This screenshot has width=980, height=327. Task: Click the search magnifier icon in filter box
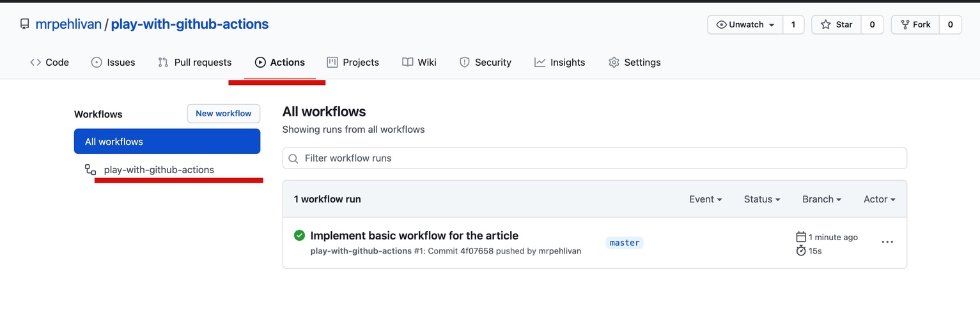[293, 158]
